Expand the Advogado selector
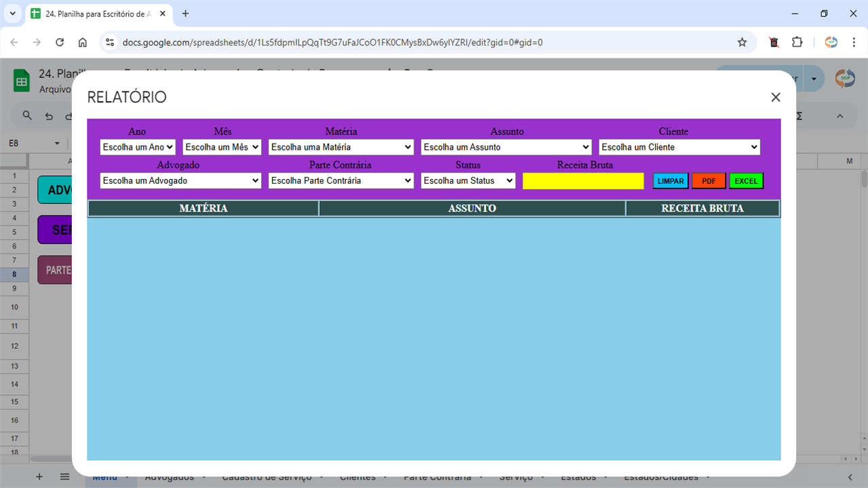The width and height of the screenshot is (868, 488). (180, 181)
